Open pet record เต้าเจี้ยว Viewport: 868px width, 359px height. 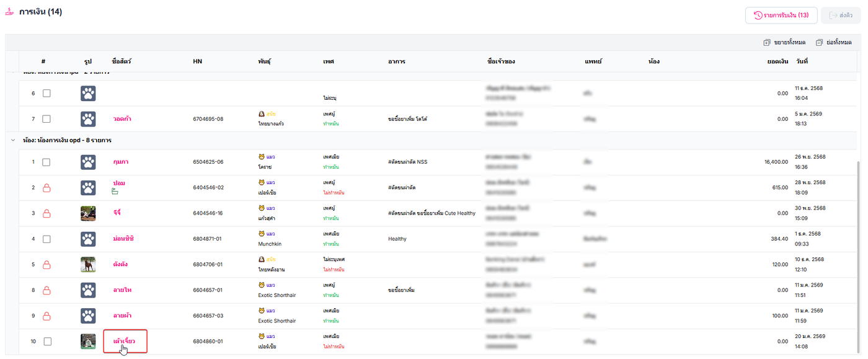[124, 340]
